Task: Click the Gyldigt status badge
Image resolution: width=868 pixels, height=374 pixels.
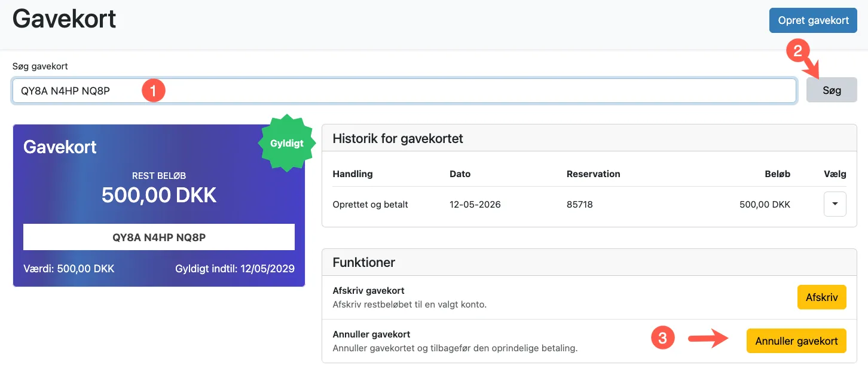Action: 287,144
